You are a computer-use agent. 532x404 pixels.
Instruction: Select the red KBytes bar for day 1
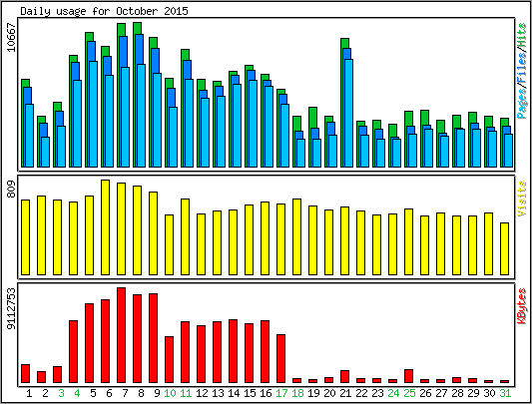(x=25, y=373)
